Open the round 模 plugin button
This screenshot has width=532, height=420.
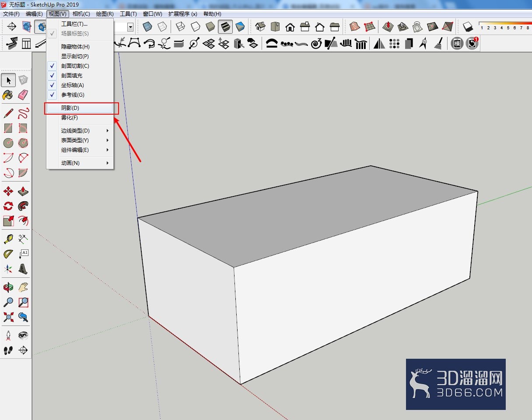(457, 43)
